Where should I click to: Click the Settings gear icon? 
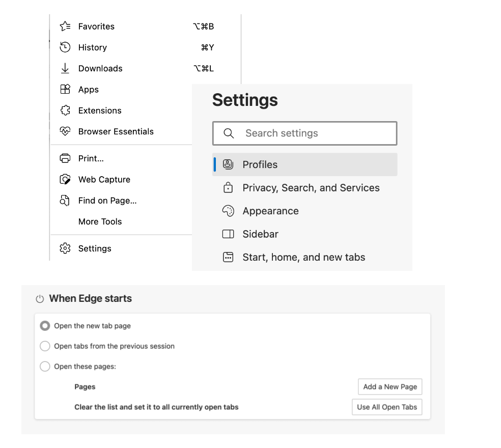pyautogui.click(x=65, y=248)
